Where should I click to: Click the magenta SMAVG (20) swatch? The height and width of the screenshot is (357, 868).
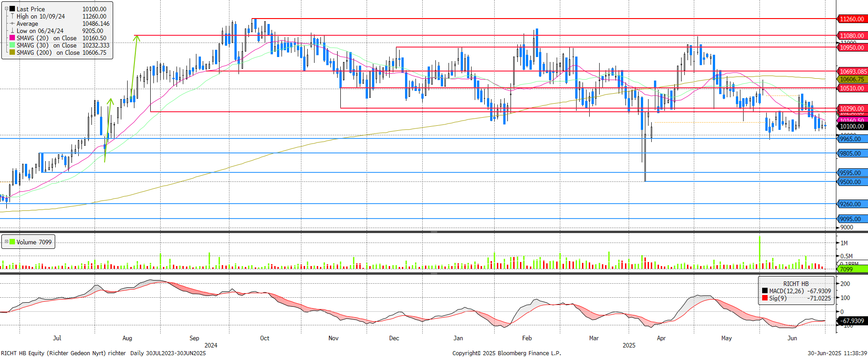12,38
